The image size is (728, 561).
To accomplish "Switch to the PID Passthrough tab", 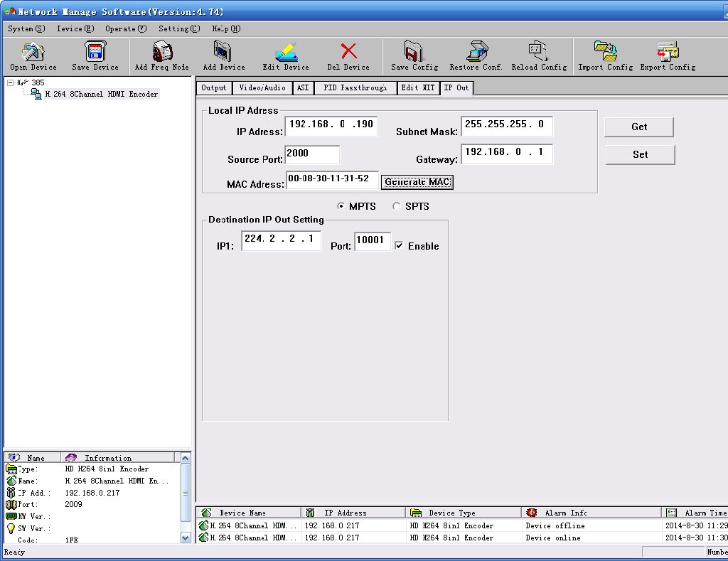I will tap(355, 87).
